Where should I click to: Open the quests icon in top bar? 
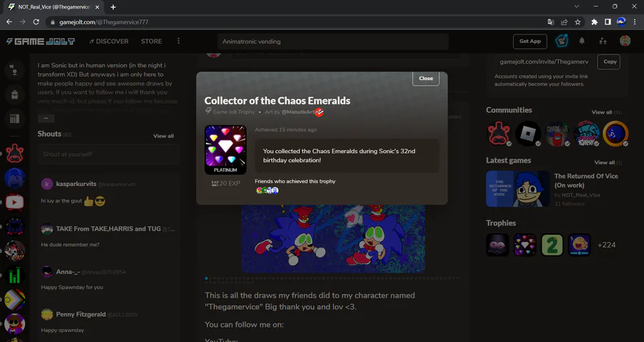click(562, 41)
